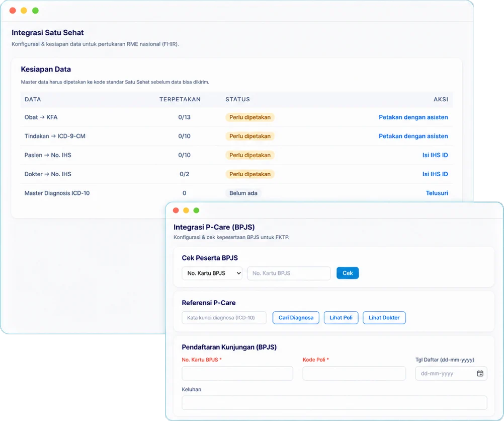Maximize the Integrasi Satu Sehat window
This screenshot has width=504, height=421.
click(x=35, y=11)
